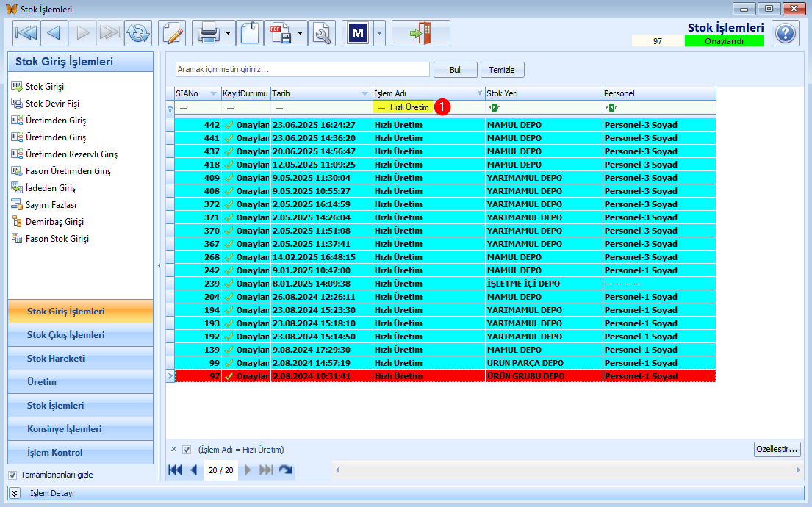Screen dimensions: 812x507
Task: Go to first record in the toolbar
Action: [26, 33]
